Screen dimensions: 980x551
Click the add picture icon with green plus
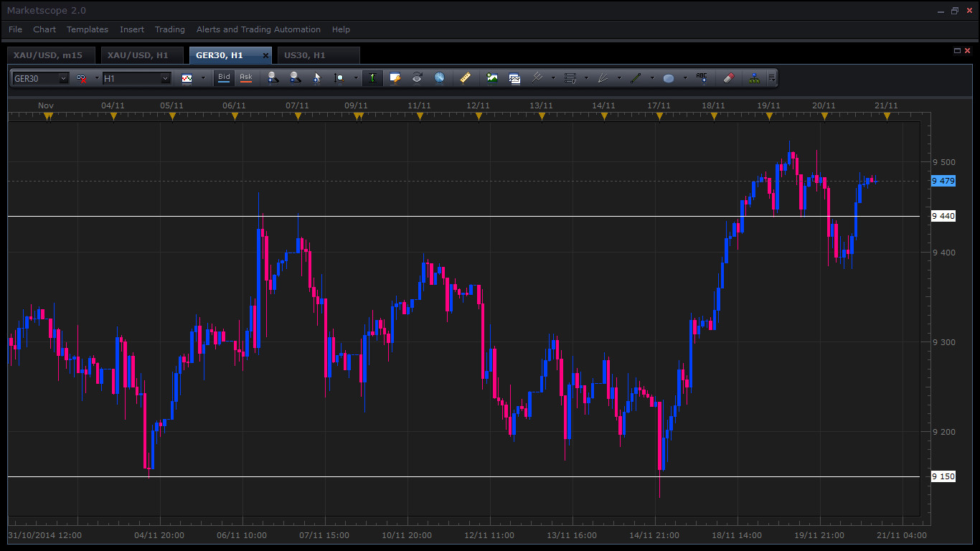click(x=492, y=78)
